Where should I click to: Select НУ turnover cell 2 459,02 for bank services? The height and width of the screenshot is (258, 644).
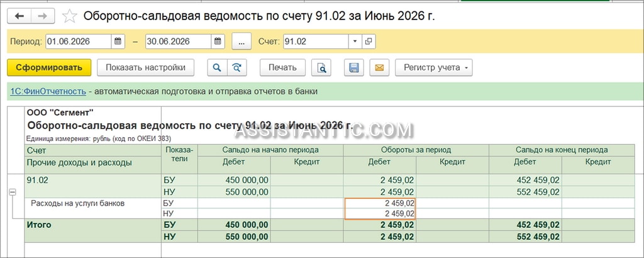(x=380, y=213)
